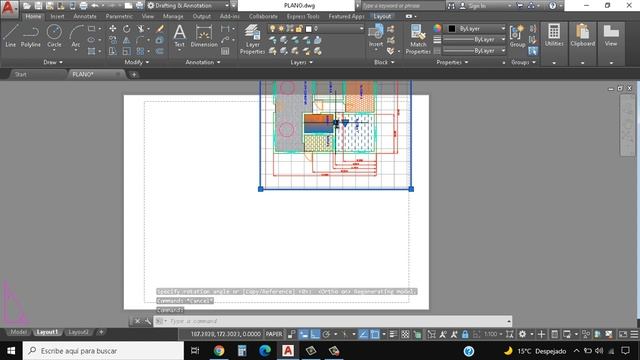
Task: Open the lineweight ByLayer dropdown
Action: pyautogui.click(x=474, y=40)
